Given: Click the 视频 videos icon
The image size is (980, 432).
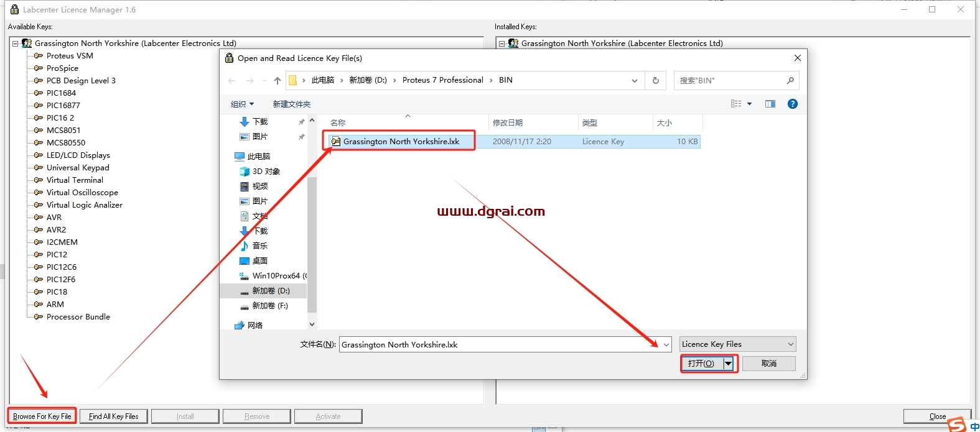Looking at the screenshot, I should [x=245, y=186].
